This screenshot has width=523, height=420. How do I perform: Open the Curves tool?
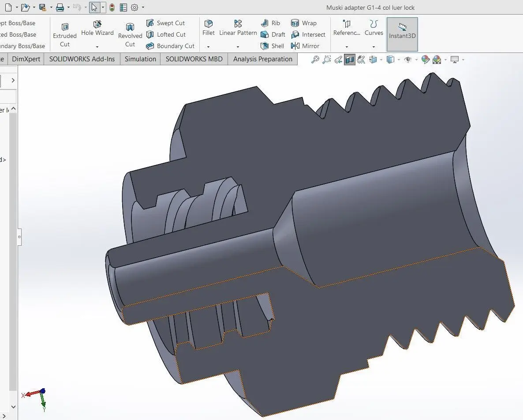[374, 28]
